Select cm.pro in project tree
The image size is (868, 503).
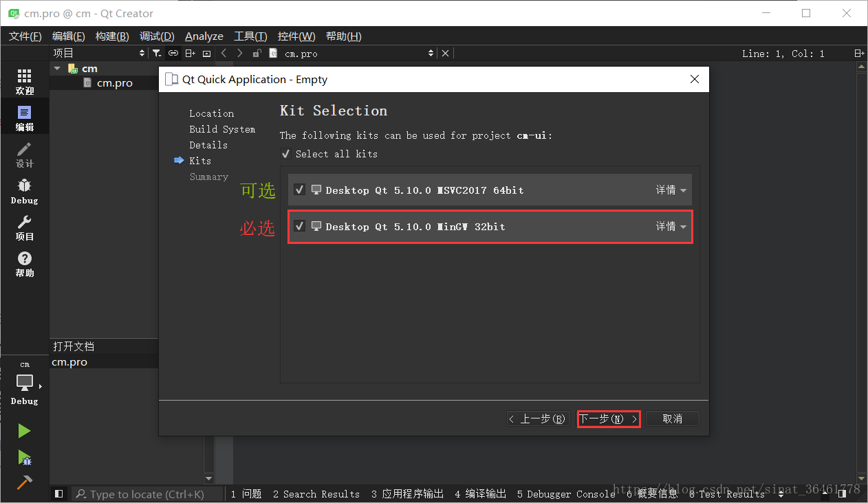click(x=114, y=82)
